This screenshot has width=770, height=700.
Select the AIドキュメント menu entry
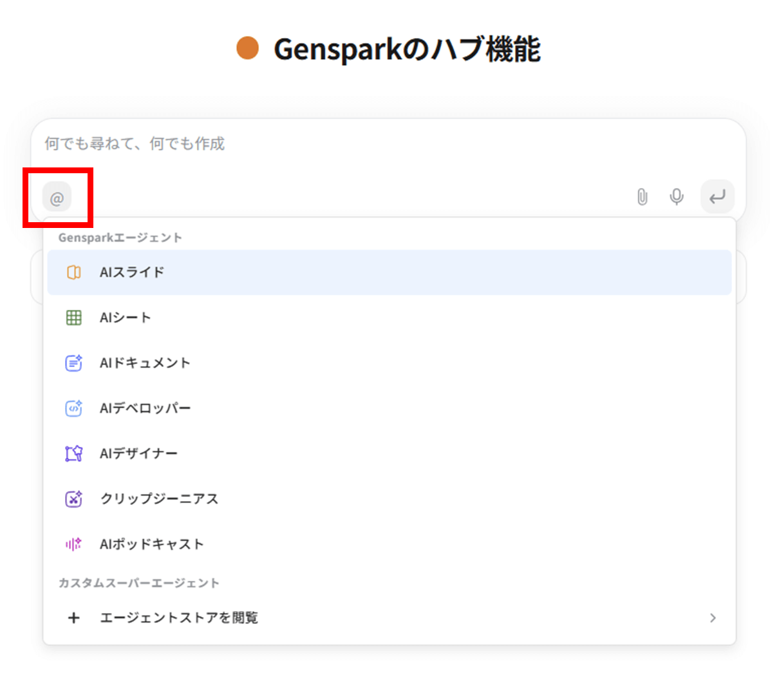145,363
